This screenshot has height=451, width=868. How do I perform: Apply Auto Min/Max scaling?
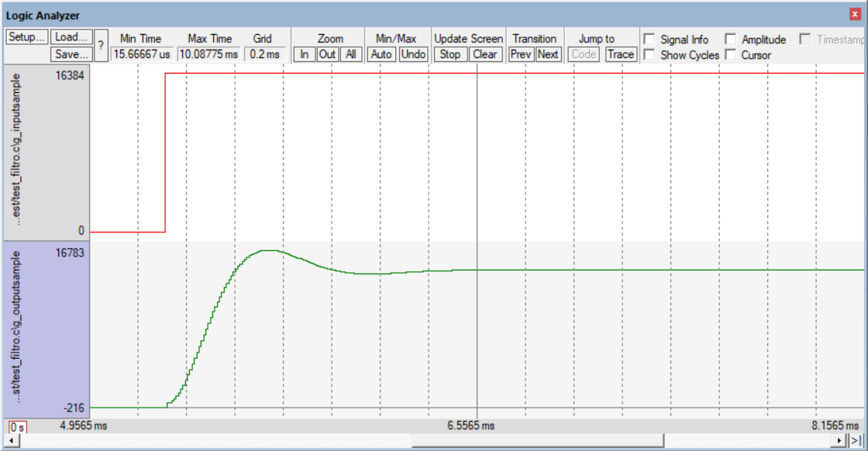(x=383, y=54)
